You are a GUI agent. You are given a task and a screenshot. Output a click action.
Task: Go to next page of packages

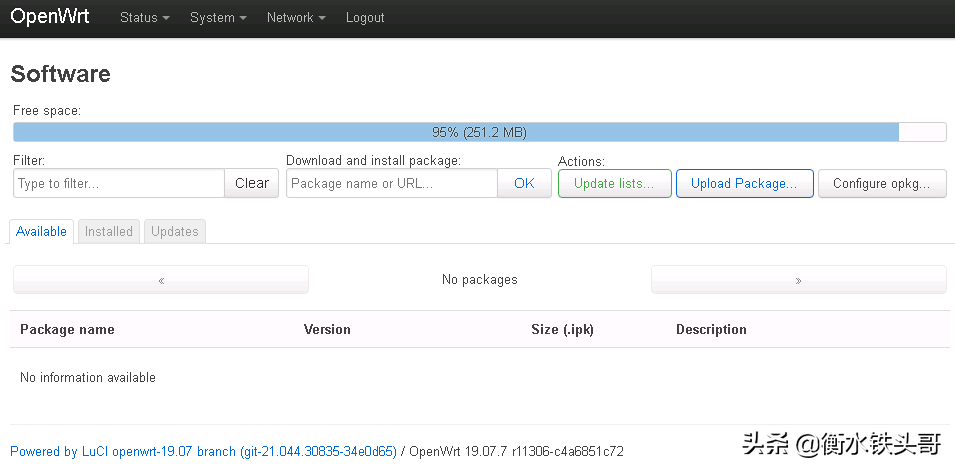click(798, 280)
